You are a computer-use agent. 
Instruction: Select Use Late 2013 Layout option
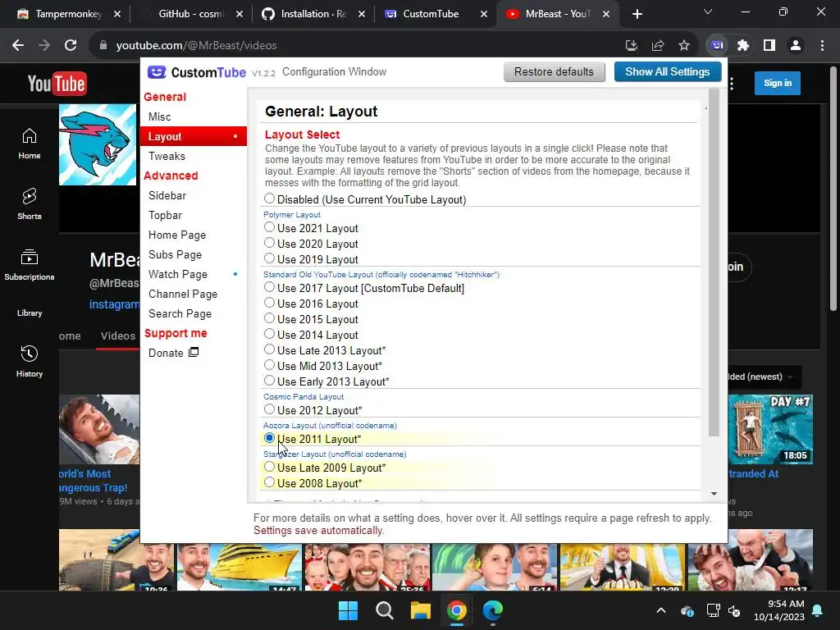[x=269, y=349]
